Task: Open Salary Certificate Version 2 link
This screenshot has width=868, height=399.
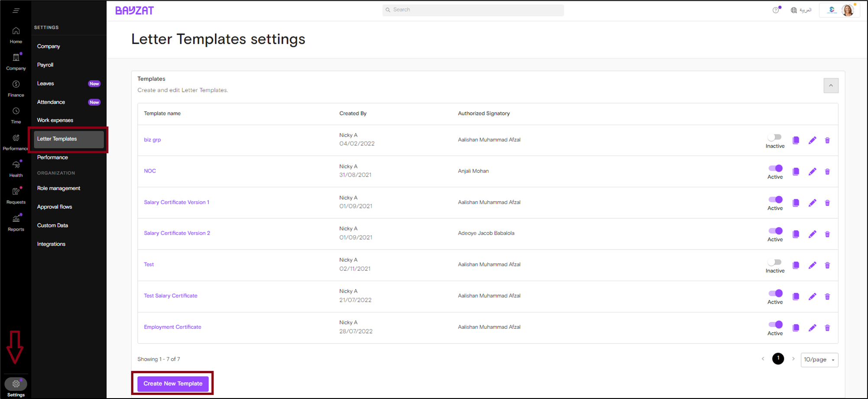Action: (x=177, y=233)
